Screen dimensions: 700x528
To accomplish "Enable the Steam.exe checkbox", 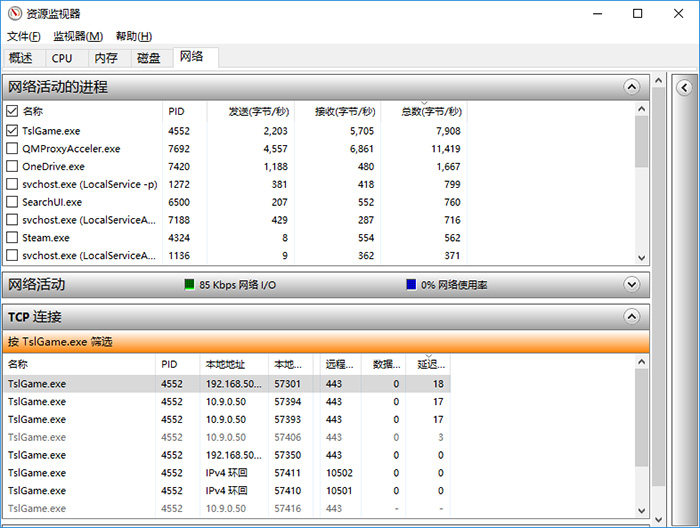I will coord(12,238).
